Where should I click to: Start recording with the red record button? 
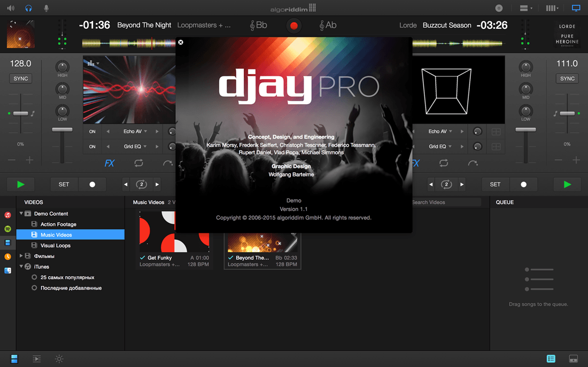294,26
